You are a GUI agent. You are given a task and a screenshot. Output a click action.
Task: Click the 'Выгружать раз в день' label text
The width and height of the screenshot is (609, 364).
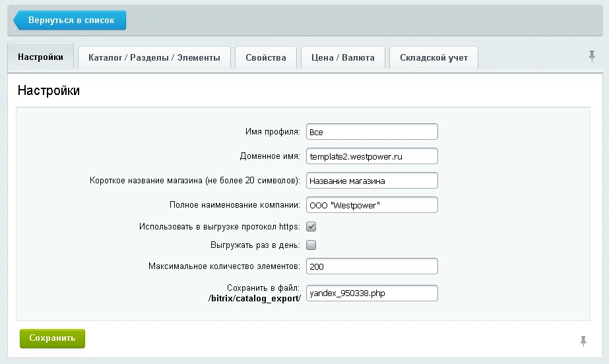[255, 245]
